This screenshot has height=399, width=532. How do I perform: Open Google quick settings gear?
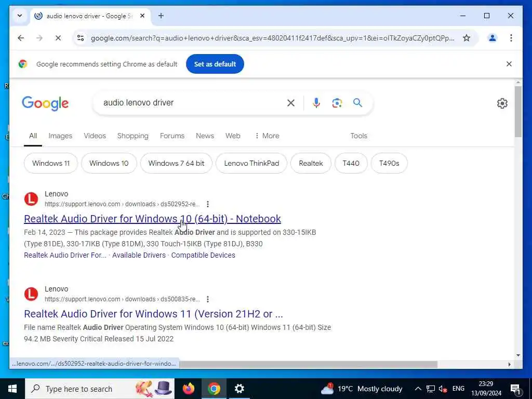pyautogui.click(x=502, y=103)
